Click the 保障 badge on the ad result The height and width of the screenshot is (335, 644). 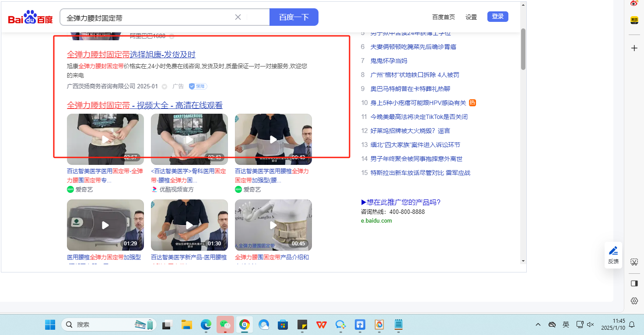(198, 87)
